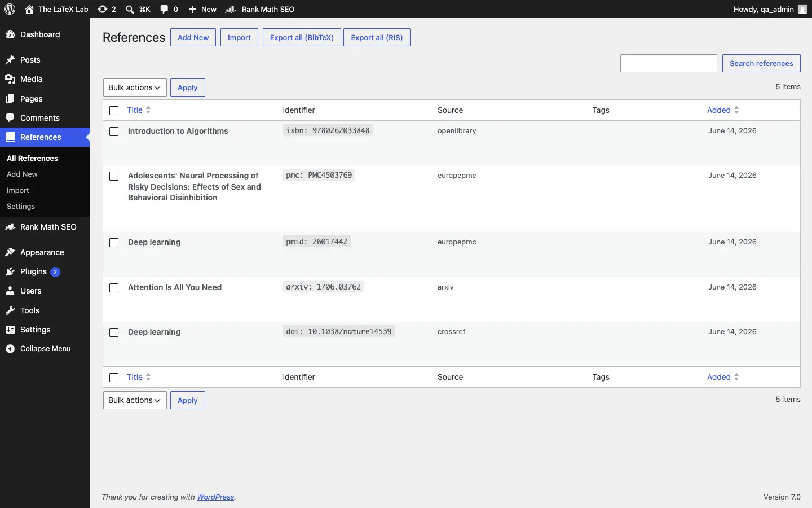Click the Search references button
The width and height of the screenshot is (812, 508).
[x=761, y=63]
